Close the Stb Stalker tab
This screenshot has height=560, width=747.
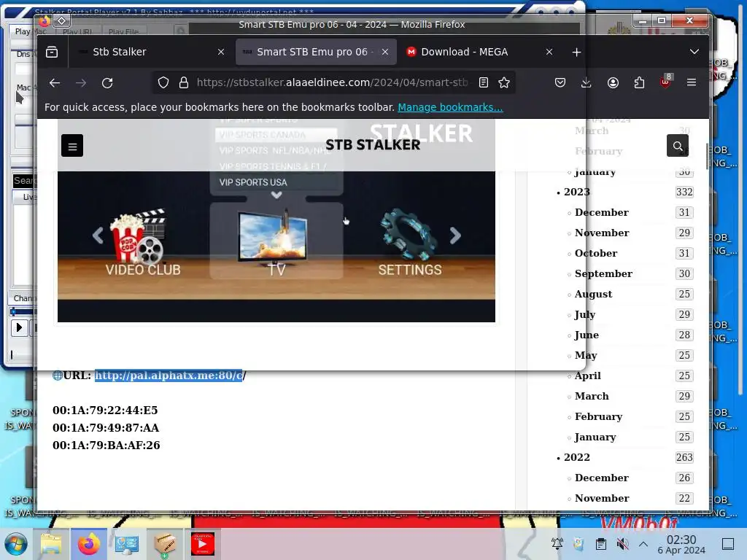pos(221,52)
